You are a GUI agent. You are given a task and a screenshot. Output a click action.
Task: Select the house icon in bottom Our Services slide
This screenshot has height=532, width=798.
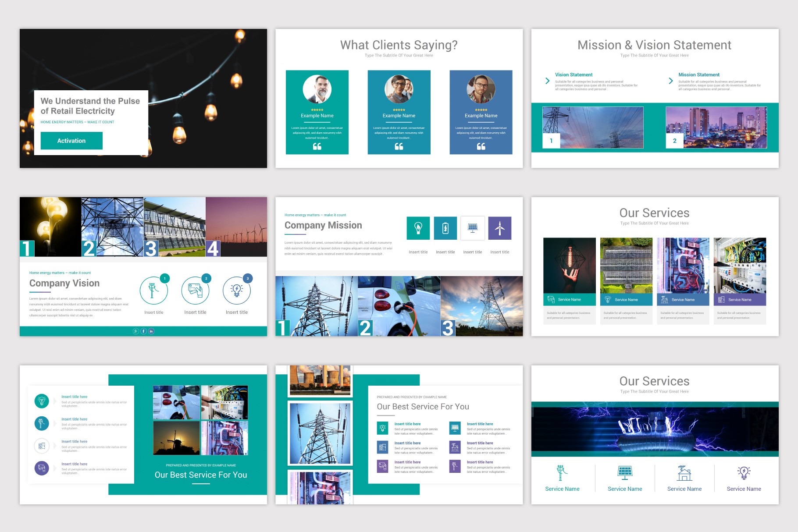tap(684, 473)
